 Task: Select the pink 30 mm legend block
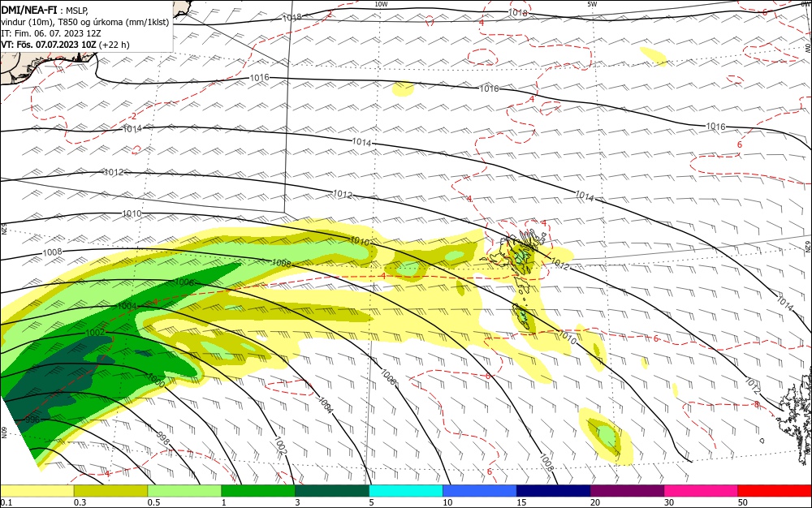tap(702, 491)
